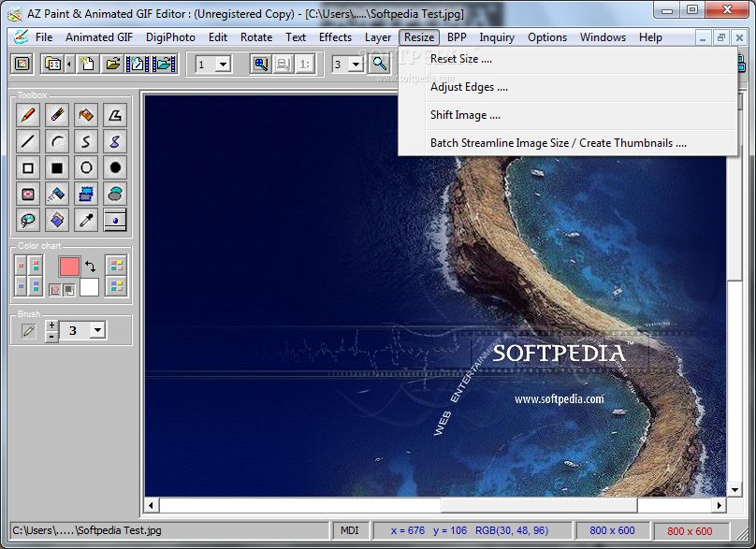Select the straight Line tool
Viewport: 756px width, 549px height.
click(x=28, y=141)
